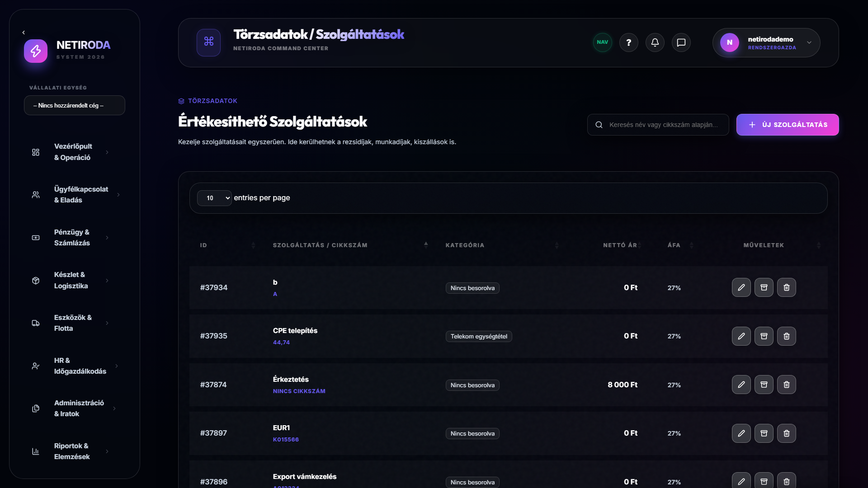Expand Pénzügy & Számlázás menu
The height and width of the screenshot is (488, 868).
pos(71,238)
